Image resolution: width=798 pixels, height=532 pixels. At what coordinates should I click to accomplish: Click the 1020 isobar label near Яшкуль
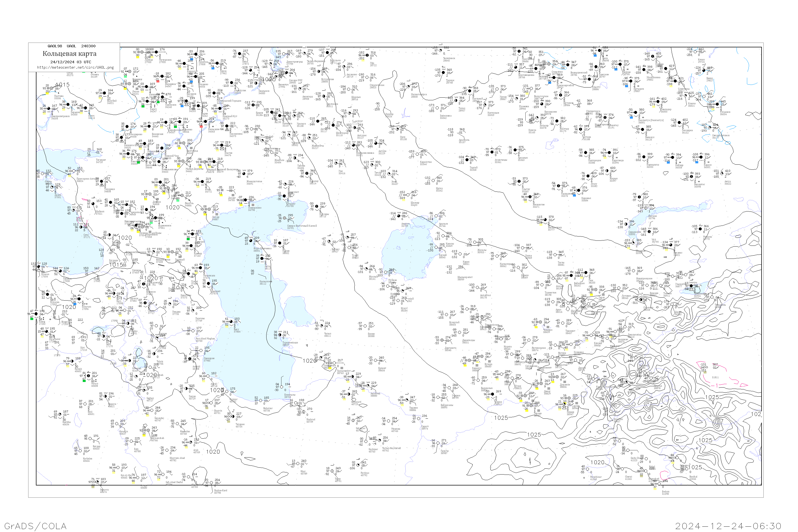(x=173, y=207)
